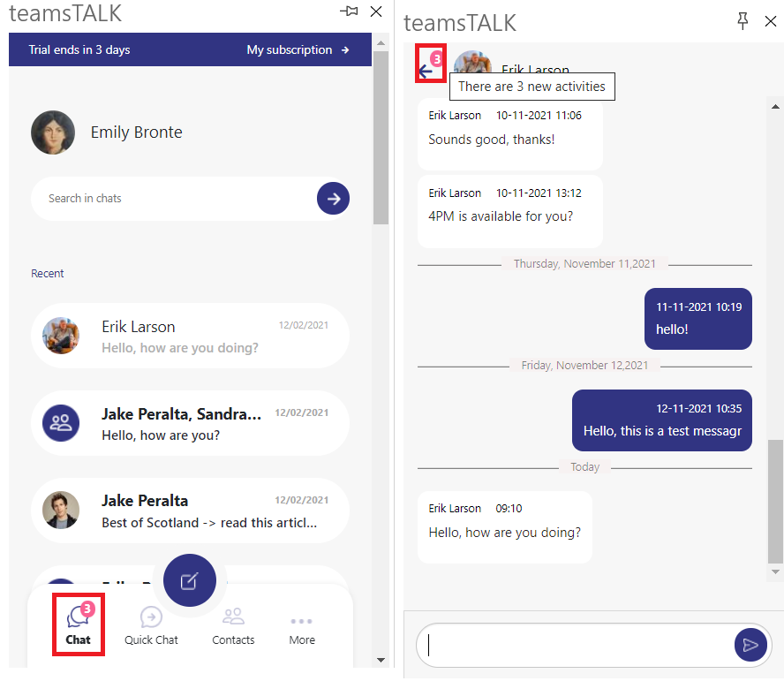Click the 'Sounds good, thanks!' message
Screen dimensions: 784x681
point(510,134)
